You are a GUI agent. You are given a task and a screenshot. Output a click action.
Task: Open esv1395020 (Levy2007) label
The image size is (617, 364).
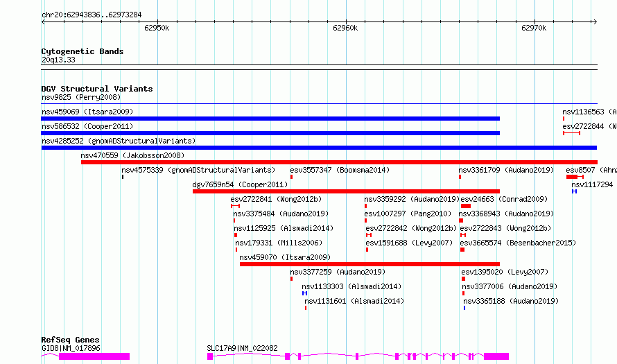[505, 272]
